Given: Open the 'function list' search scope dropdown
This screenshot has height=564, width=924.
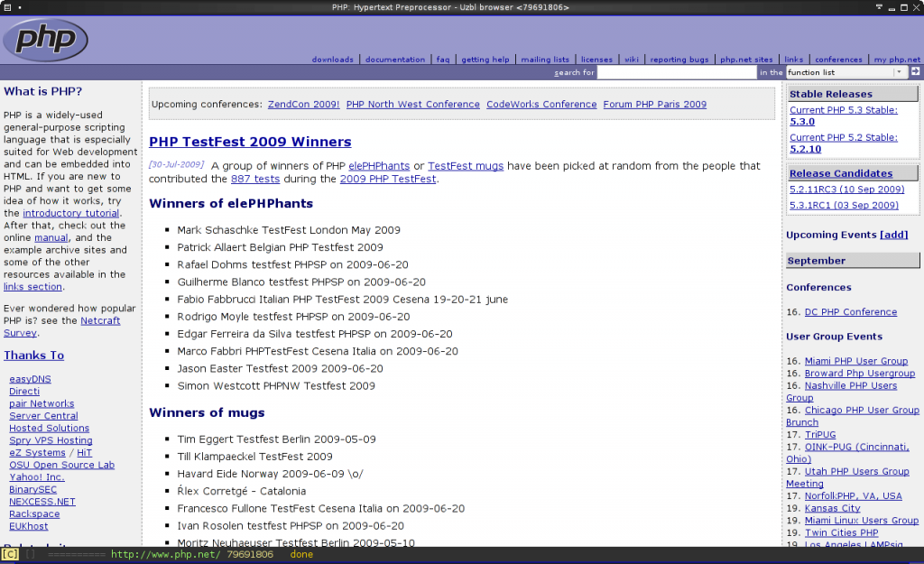Looking at the screenshot, I should tap(846, 72).
